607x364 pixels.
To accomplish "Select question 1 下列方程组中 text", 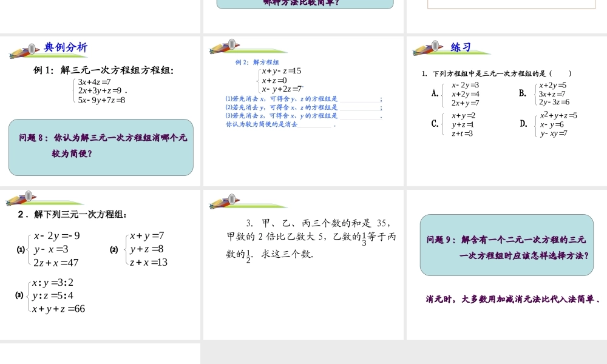I will point(497,73).
